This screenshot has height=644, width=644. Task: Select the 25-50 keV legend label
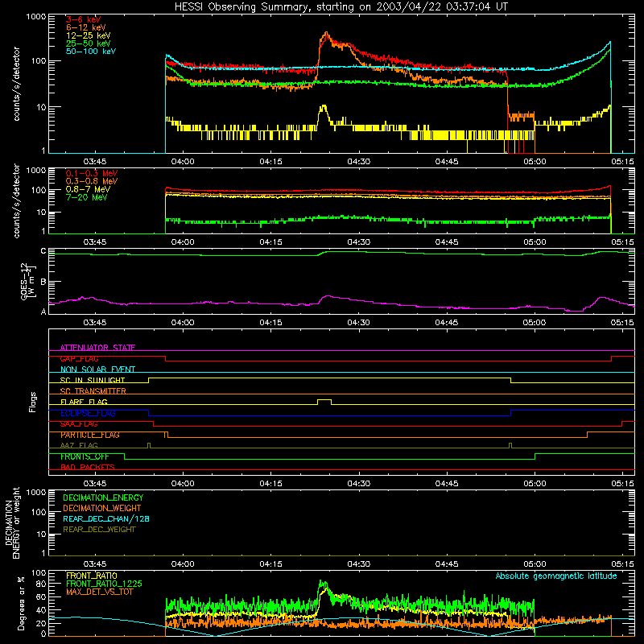pyautogui.click(x=89, y=43)
